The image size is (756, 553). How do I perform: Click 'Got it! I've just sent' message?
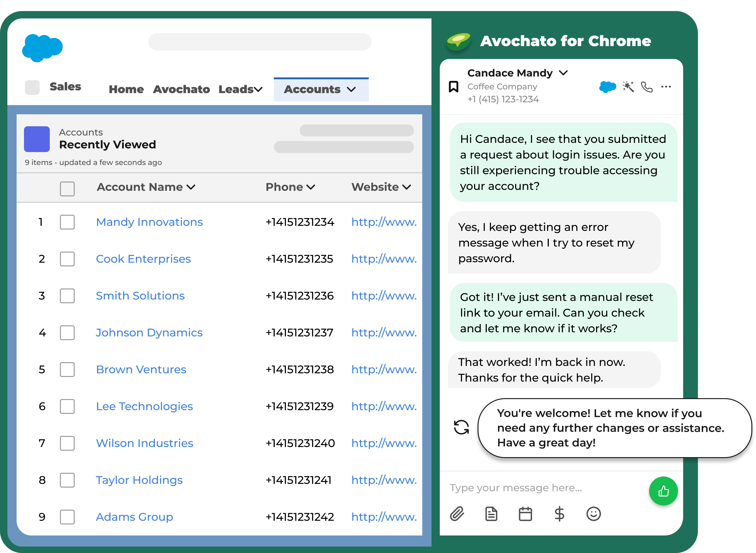pos(564,312)
